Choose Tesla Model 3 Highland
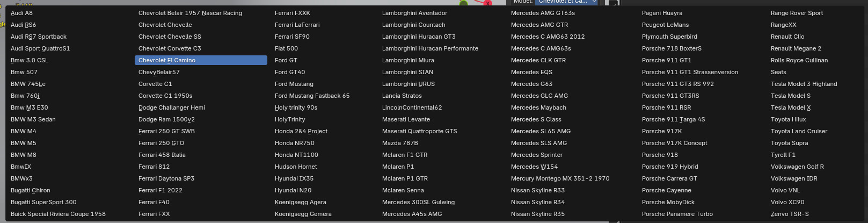Viewport: 868px width, 223px height. pyautogui.click(x=804, y=84)
